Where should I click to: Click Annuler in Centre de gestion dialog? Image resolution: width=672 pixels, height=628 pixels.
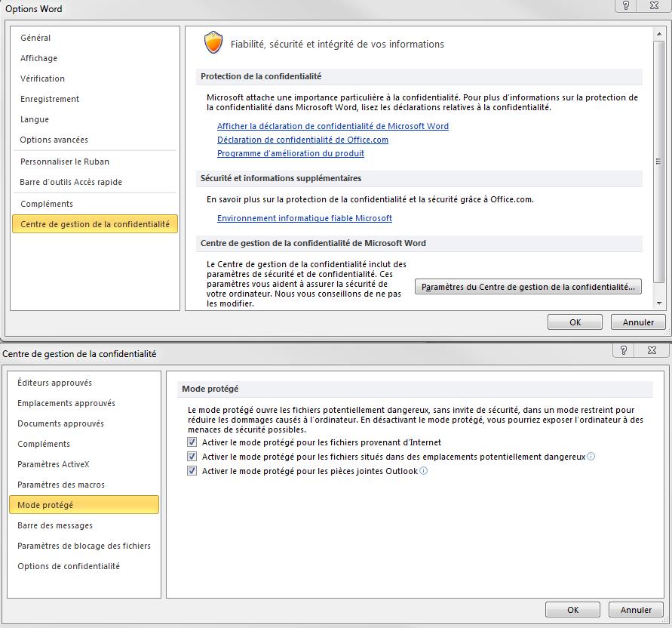(x=636, y=610)
